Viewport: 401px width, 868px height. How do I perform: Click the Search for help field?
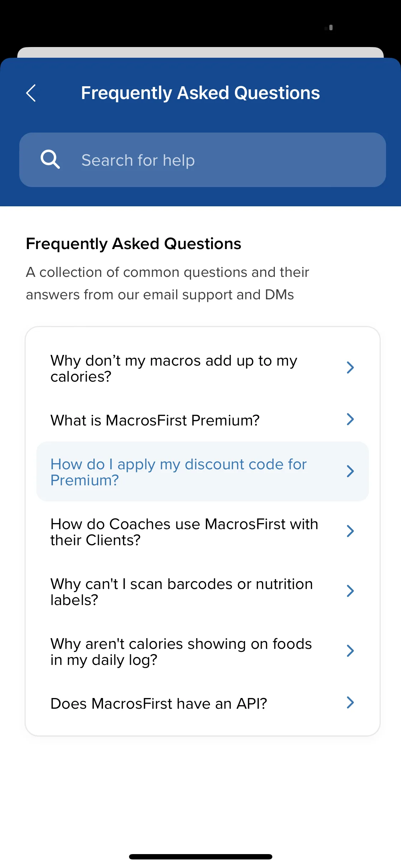(202, 160)
